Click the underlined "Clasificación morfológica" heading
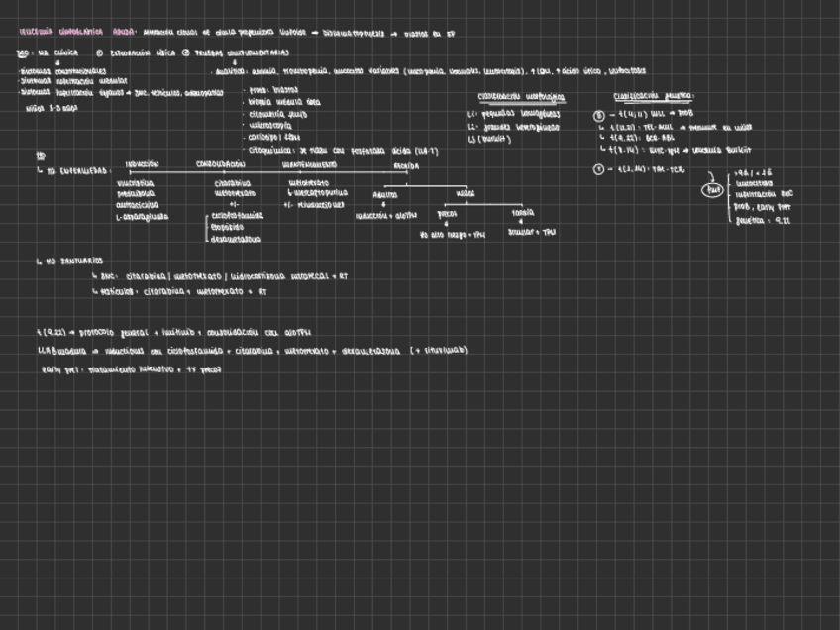The height and width of the screenshot is (630, 840). coord(521,97)
